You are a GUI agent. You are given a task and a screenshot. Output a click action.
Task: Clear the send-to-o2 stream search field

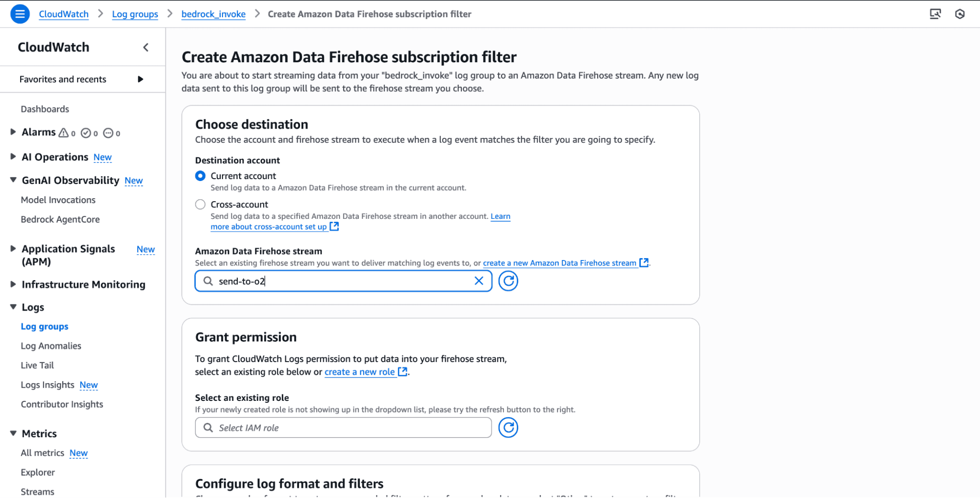(478, 281)
